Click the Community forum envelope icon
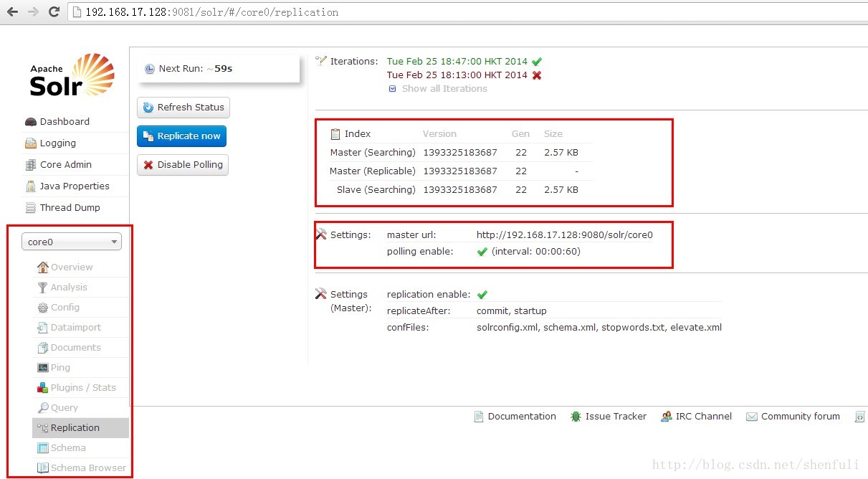Image resolution: width=868 pixels, height=479 pixels. [752, 417]
